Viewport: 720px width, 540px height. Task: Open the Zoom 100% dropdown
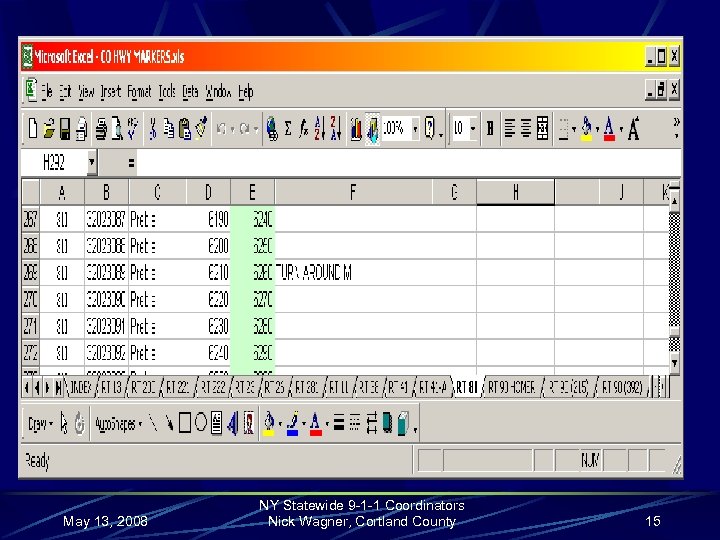[415, 129]
